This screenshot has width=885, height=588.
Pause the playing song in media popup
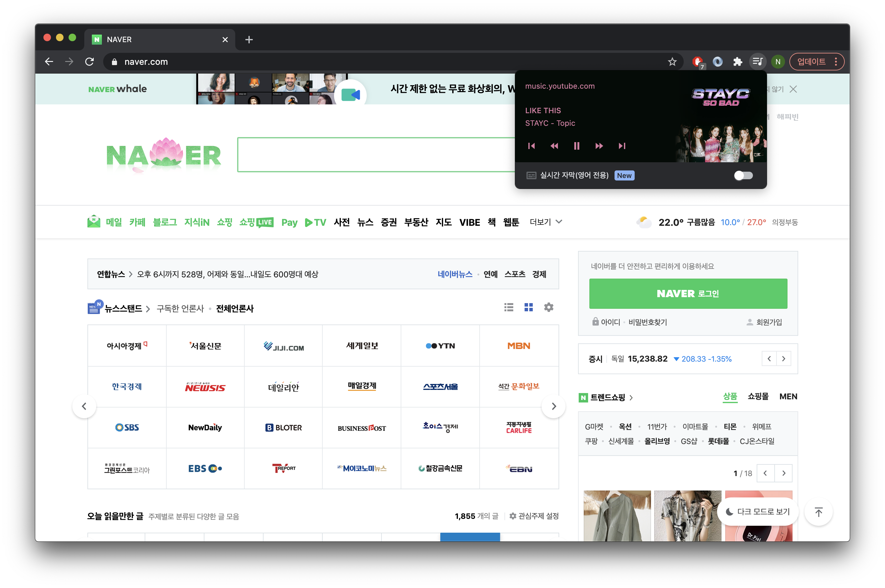[x=576, y=146]
